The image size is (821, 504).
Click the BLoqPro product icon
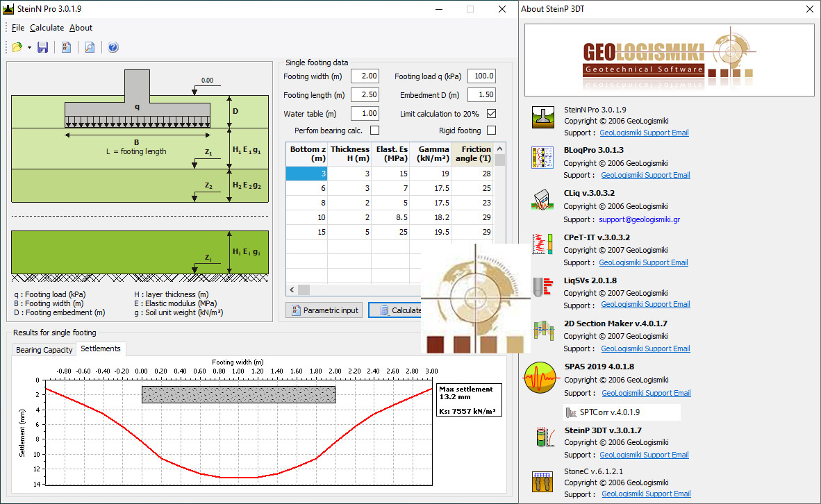(x=541, y=157)
